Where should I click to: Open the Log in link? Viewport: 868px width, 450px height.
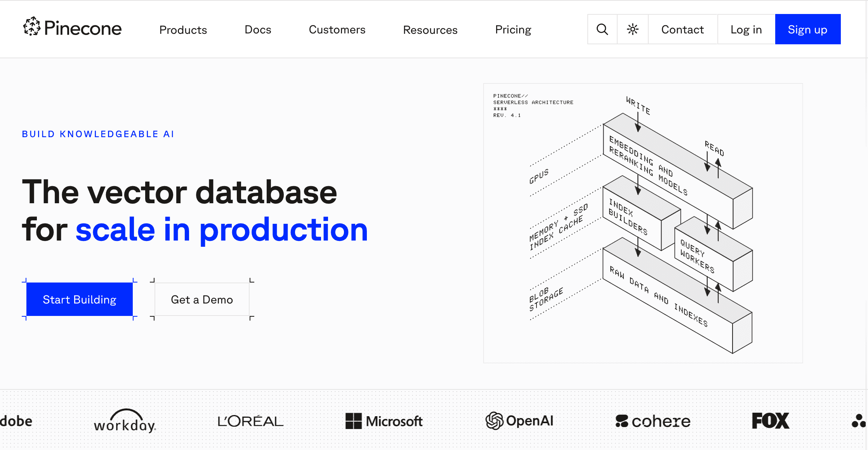click(746, 30)
